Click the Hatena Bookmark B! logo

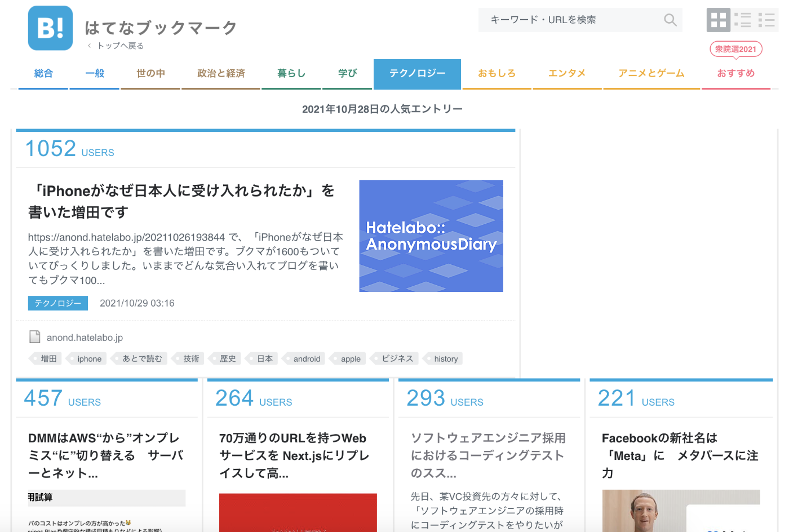click(x=50, y=28)
